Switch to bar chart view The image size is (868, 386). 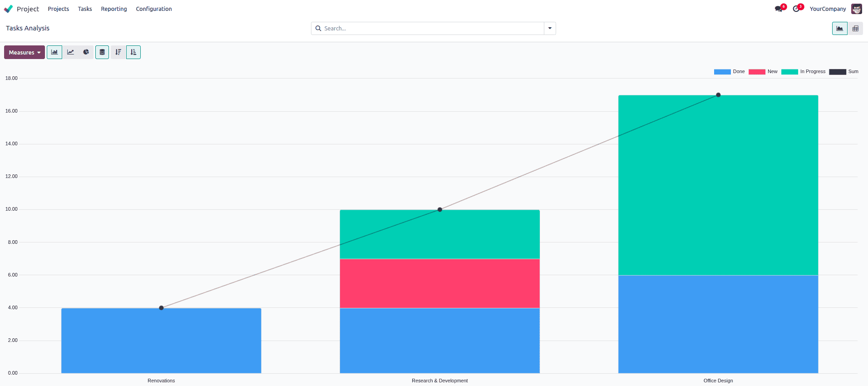click(54, 52)
